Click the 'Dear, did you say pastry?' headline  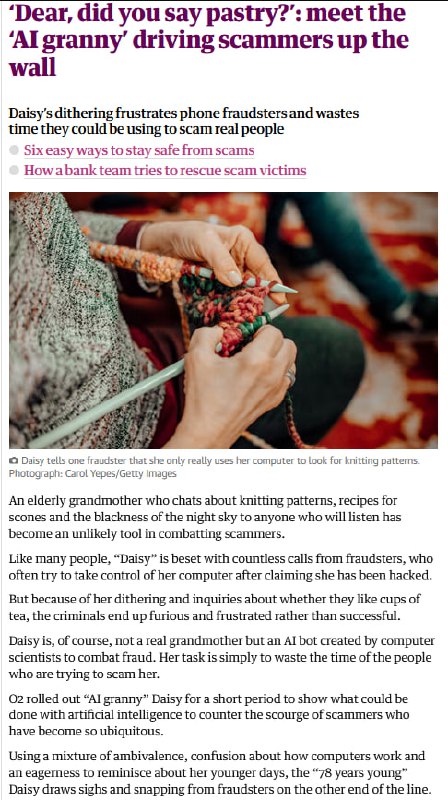[208, 39]
